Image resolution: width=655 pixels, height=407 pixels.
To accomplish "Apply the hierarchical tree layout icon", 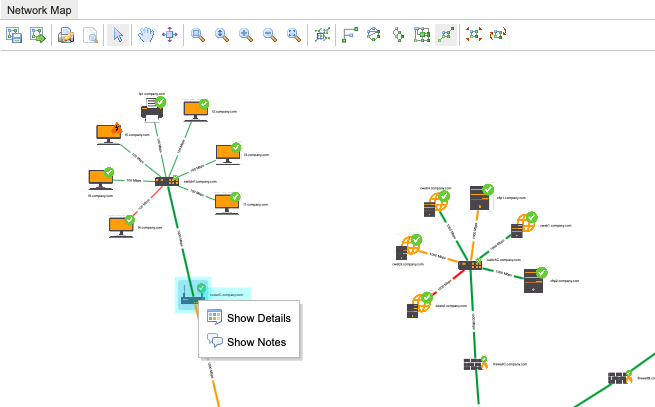I will pyautogui.click(x=398, y=35).
